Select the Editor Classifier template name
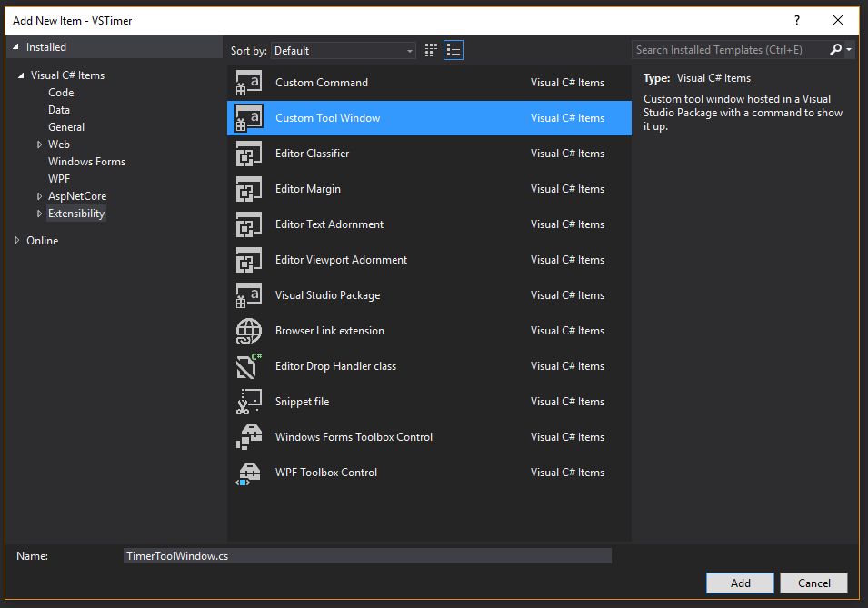The height and width of the screenshot is (608, 868). (313, 154)
